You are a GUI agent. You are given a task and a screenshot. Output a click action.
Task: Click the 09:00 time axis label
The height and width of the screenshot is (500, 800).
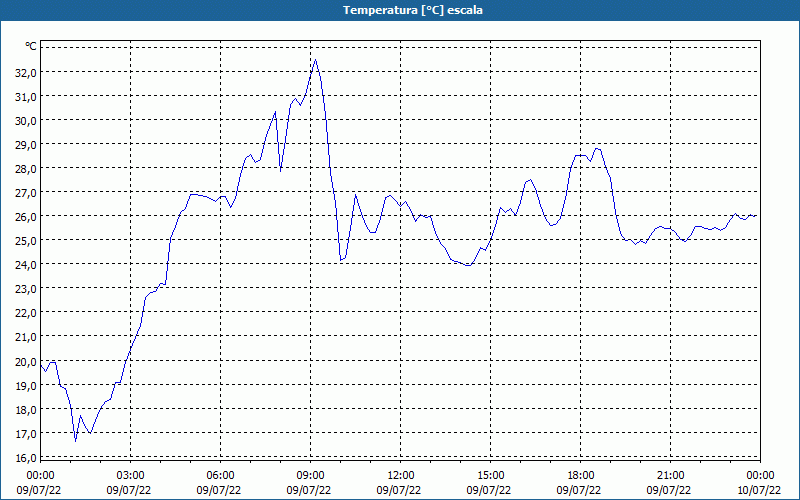[x=310, y=476]
